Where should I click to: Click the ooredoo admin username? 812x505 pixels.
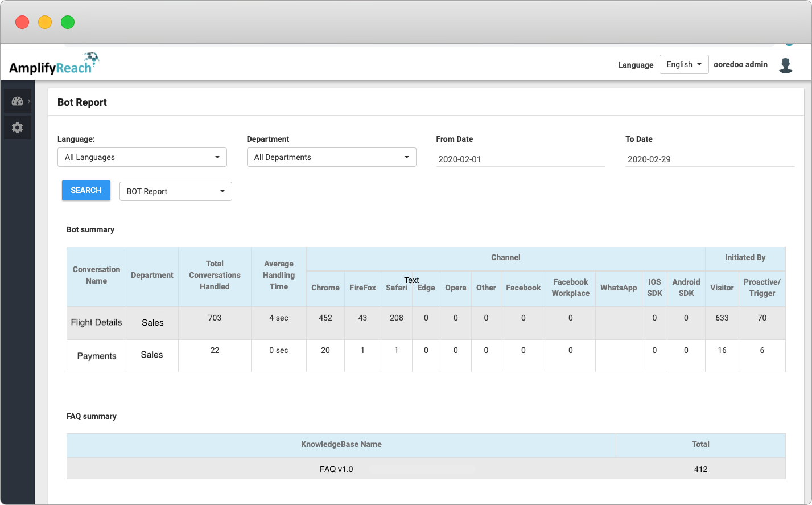coord(740,64)
